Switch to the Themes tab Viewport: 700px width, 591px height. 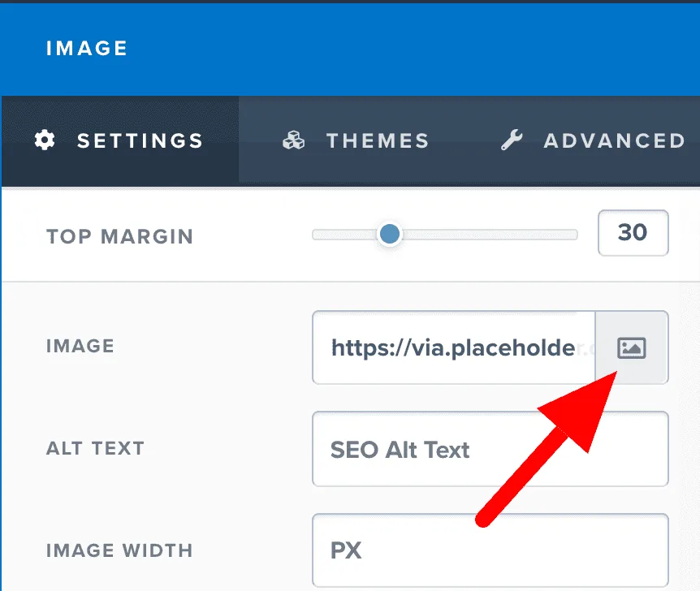click(x=356, y=140)
